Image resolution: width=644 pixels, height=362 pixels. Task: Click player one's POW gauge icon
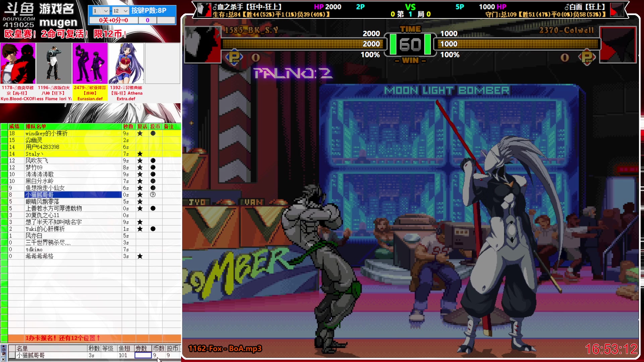click(x=234, y=57)
